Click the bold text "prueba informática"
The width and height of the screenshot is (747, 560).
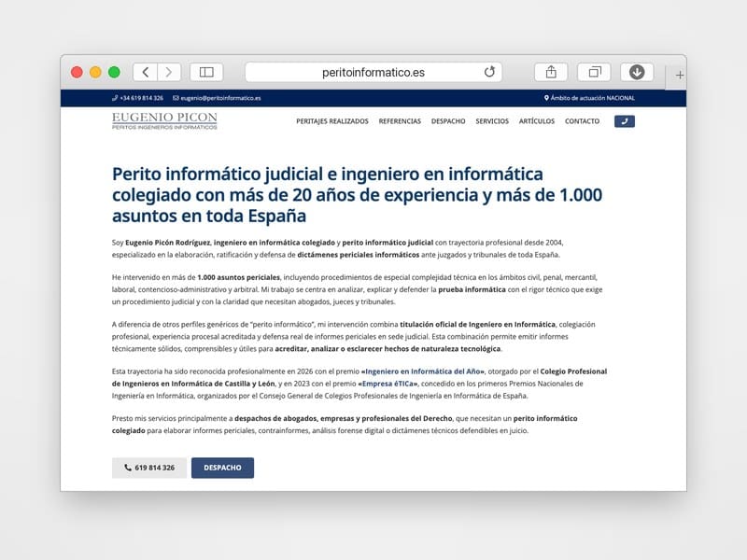(x=472, y=289)
